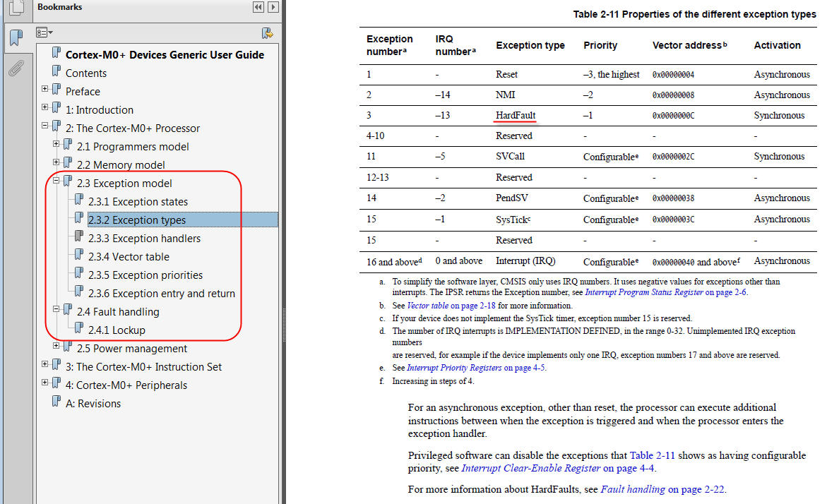Click the bookmark icon beside Contents
827x504 pixels.
pos(56,71)
